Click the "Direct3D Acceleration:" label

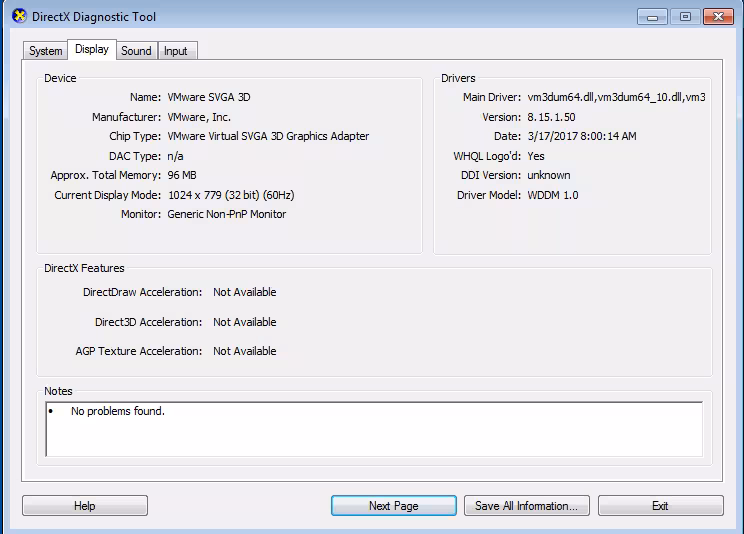[x=149, y=322]
